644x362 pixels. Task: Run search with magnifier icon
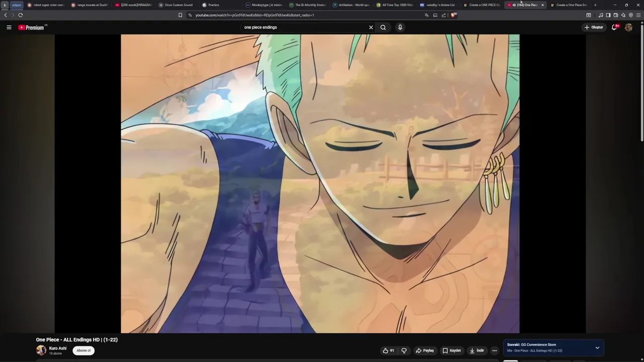[383, 27]
